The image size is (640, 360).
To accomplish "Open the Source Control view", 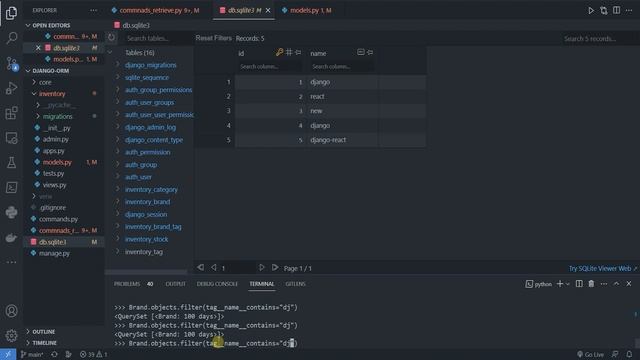I will click(11, 64).
